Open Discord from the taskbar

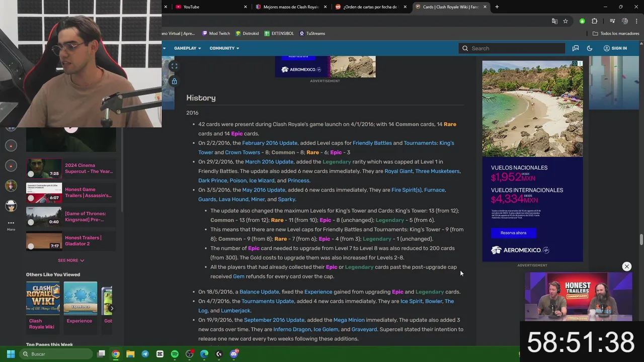click(233, 354)
